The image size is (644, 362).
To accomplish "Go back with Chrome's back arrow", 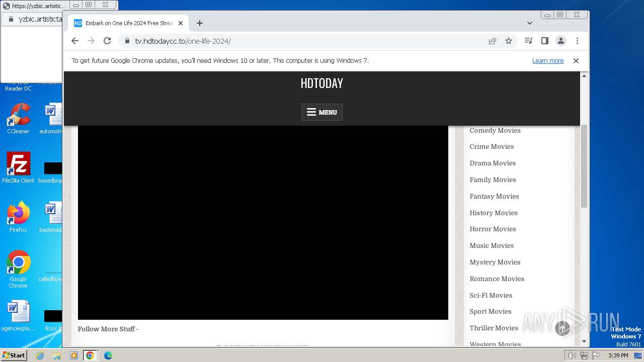I will point(75,41).
